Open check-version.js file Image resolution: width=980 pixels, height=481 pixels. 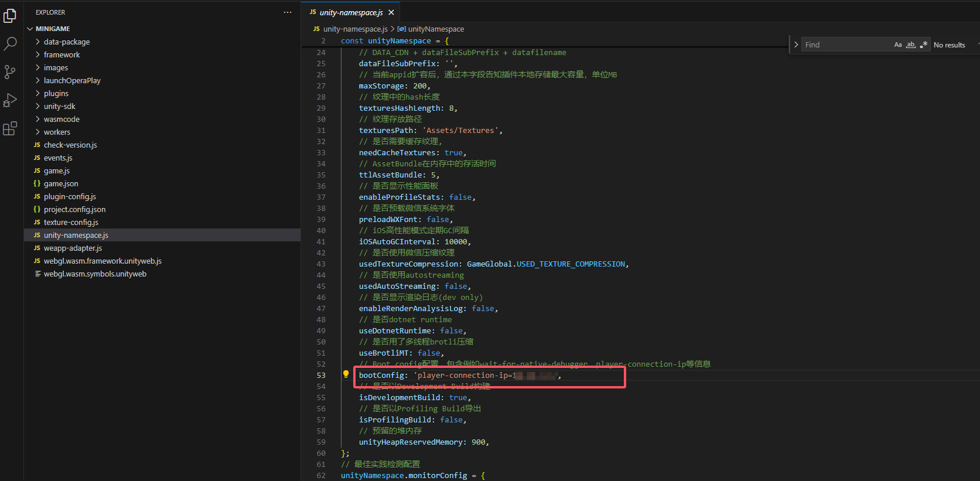tap(162, 145)
